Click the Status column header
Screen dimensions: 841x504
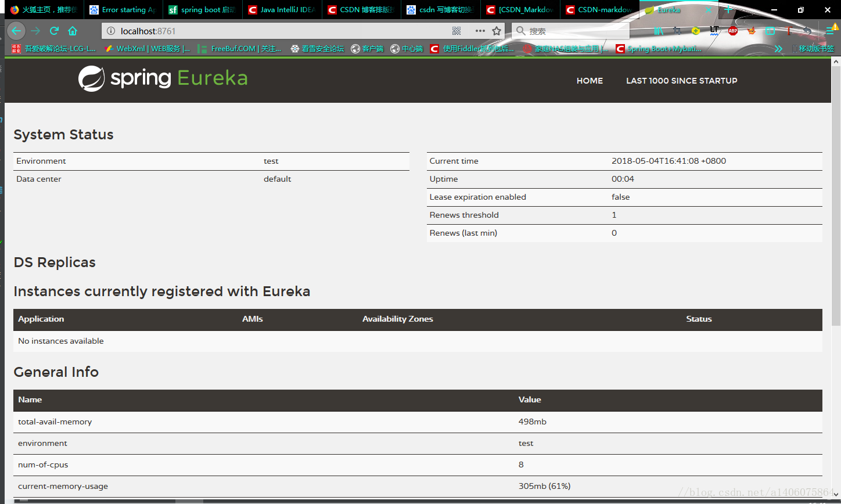(699, 319)
